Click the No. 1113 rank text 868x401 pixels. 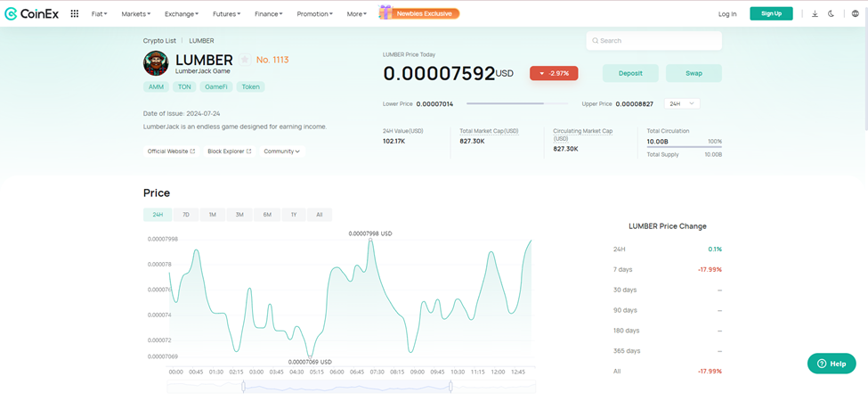[x=272, y=60]
